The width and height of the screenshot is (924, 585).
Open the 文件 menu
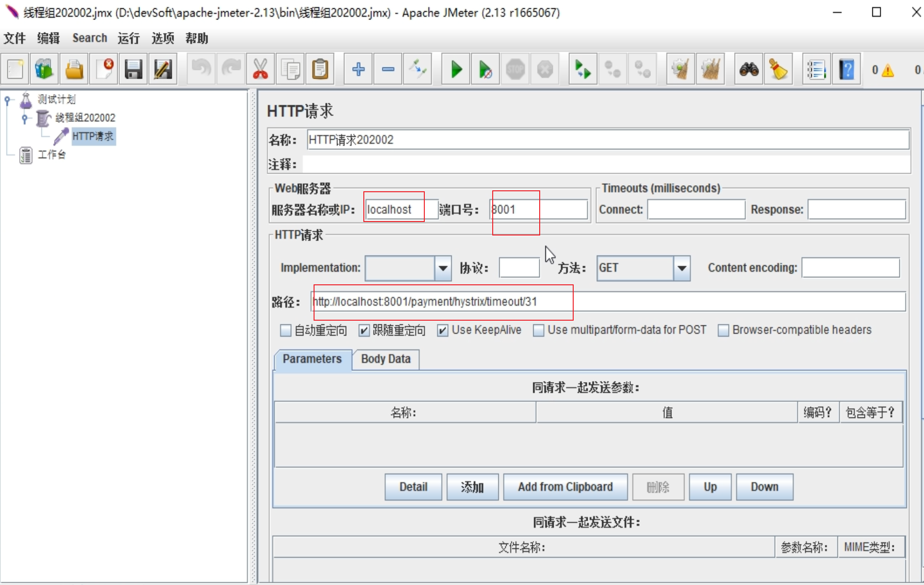click(x=15, y=38)
